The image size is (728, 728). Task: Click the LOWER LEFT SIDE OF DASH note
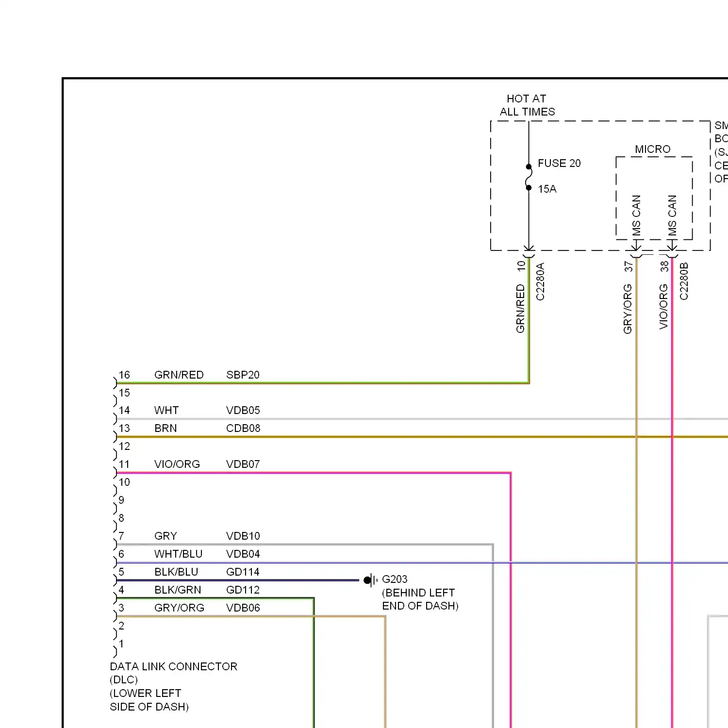(149, 700)
